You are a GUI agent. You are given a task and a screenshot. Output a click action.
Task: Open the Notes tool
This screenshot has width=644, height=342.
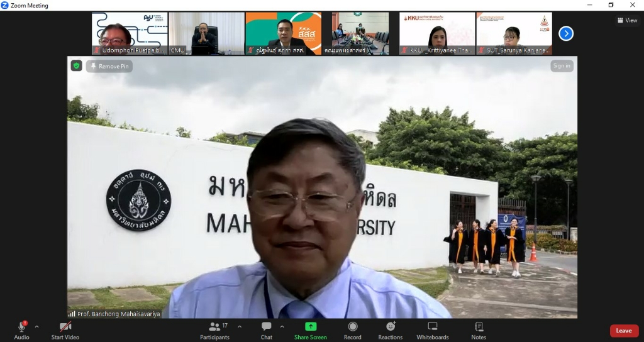point(479,330)
